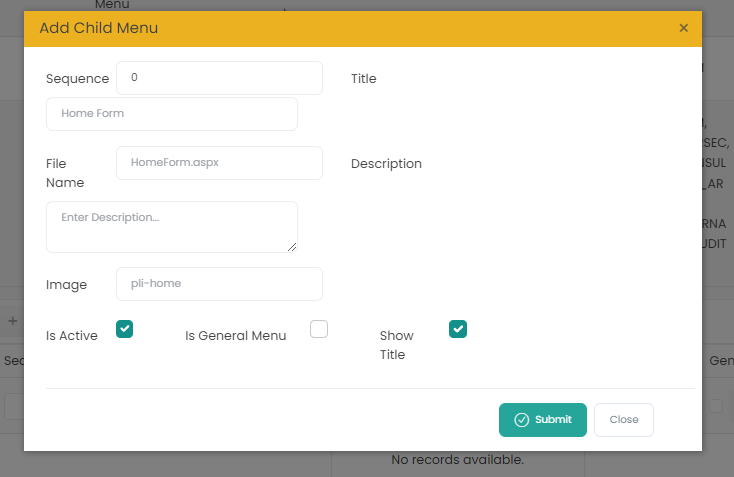
Task: Click the Sequence input field
Action: (x=219, y=78)
